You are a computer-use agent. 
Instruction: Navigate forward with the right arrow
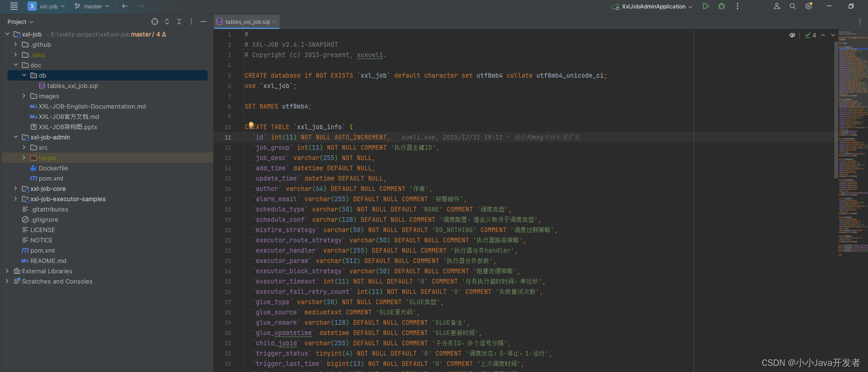pyautogui.click(x=141, y=6)
